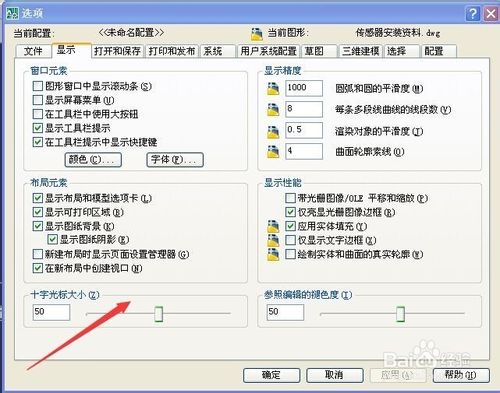Enable 绘制实体和曲面的真实轮廓 checkbox
Image resolution: width=500 pixels, height=393 pixels.
coord(290,254)
